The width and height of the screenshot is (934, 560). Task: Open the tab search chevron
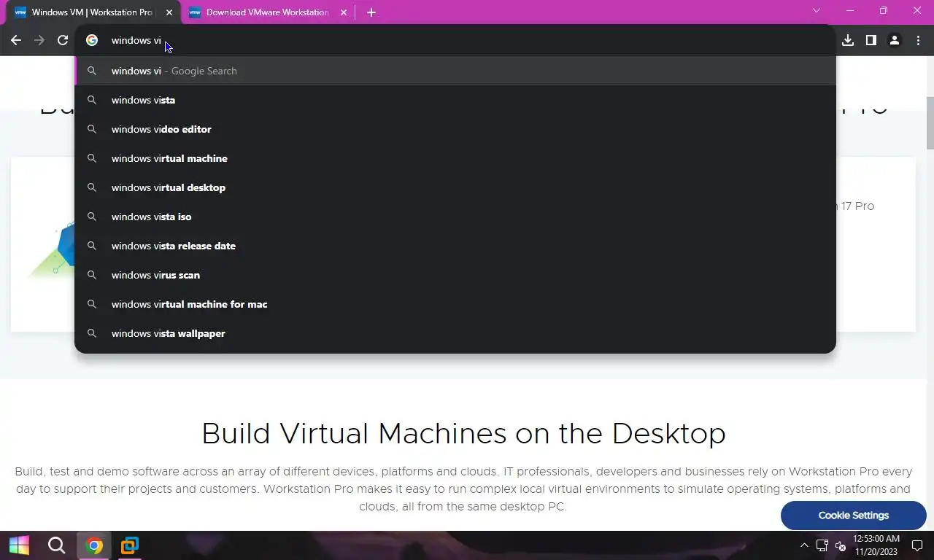(x=817, y=11)
